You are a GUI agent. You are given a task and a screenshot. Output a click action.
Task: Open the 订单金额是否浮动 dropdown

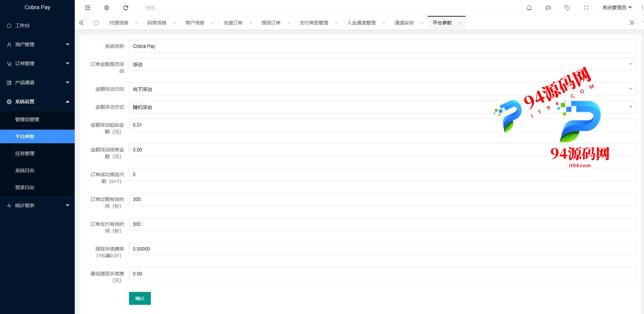[x=382, y=64]
